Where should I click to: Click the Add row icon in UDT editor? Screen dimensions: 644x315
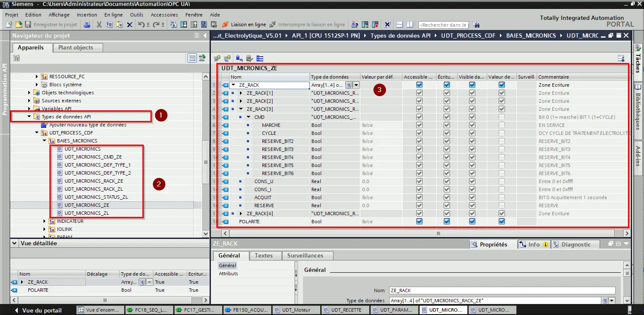[228, 58]
